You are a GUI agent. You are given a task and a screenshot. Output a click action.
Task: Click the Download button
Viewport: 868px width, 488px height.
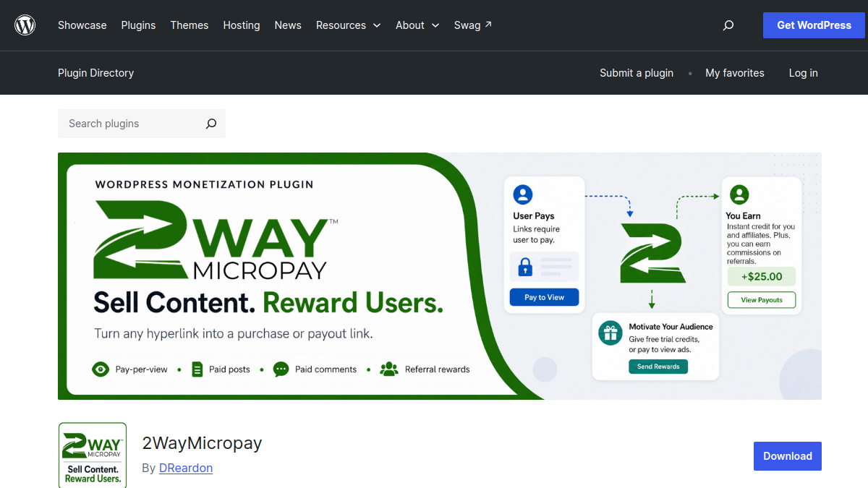788,456
